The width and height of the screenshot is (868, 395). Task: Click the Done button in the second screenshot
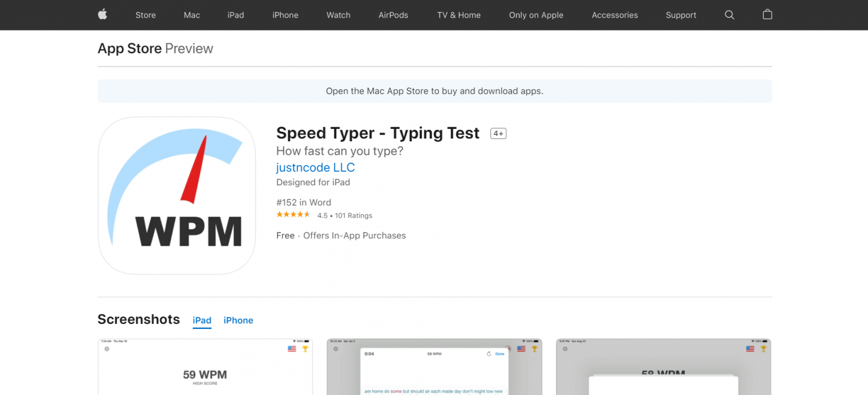pos(500,354)
